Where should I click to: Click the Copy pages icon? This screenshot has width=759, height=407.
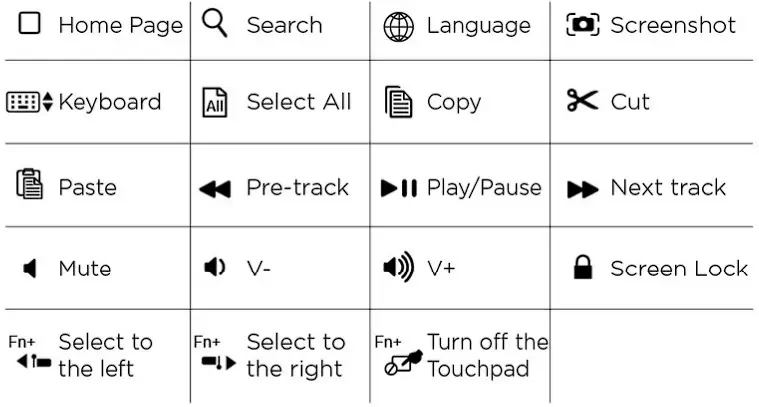click(x=399, y=102)
